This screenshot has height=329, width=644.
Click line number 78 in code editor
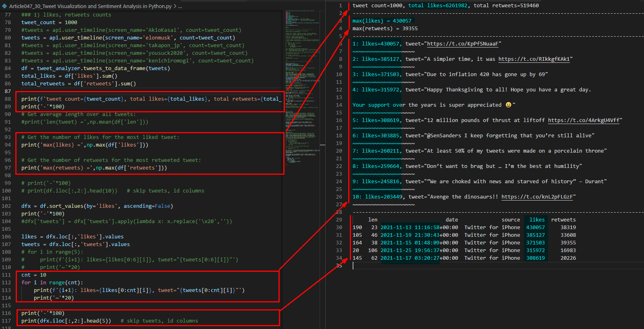pos(8,22)
